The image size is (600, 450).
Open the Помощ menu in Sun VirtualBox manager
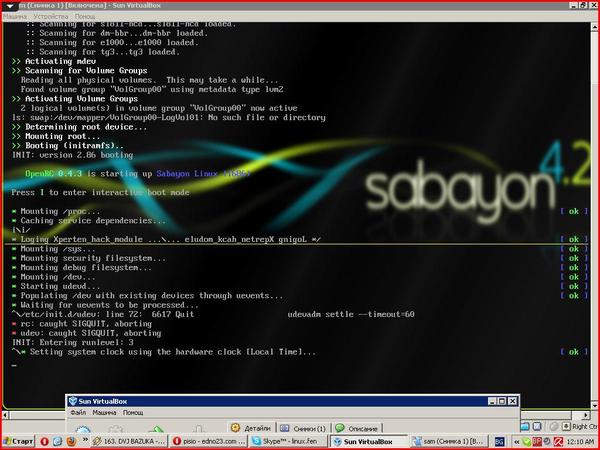point(133,413)
